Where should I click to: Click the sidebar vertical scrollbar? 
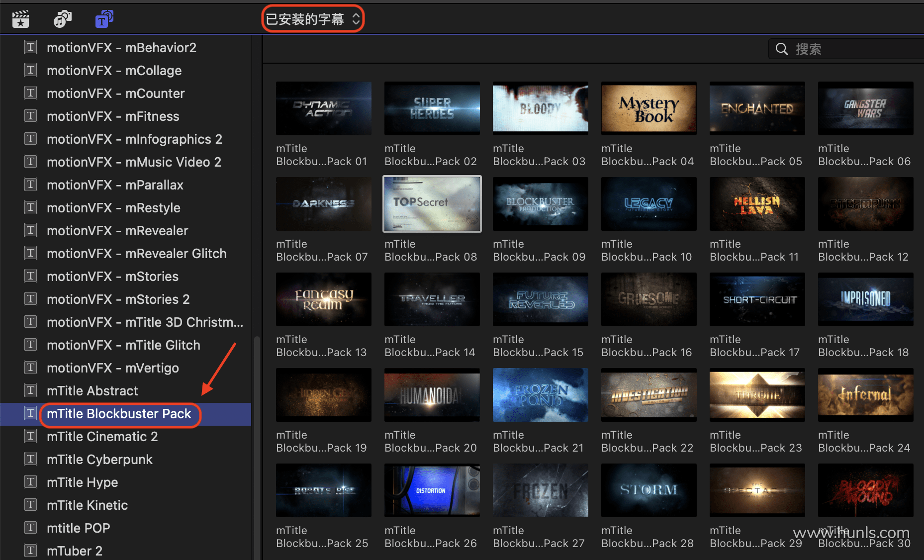[257, 448]
